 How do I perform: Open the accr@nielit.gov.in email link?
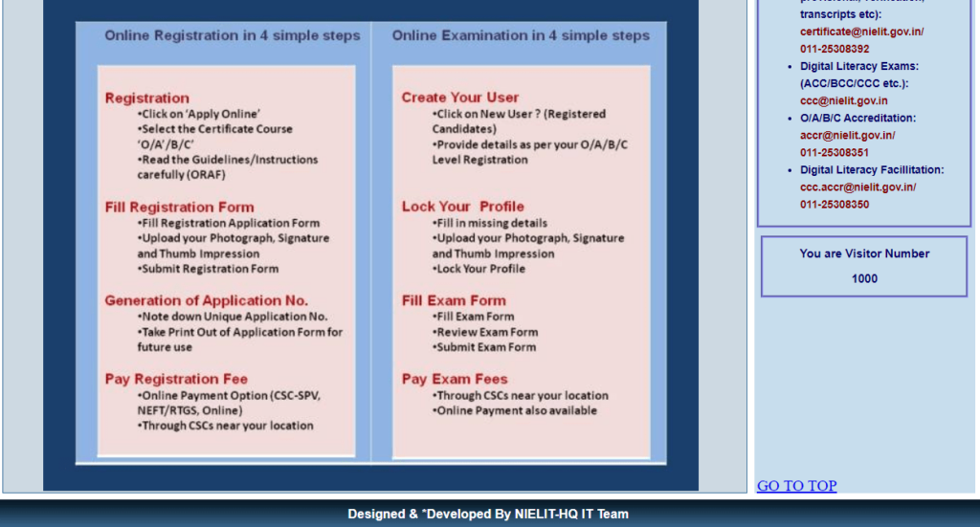tap(846, 135)
